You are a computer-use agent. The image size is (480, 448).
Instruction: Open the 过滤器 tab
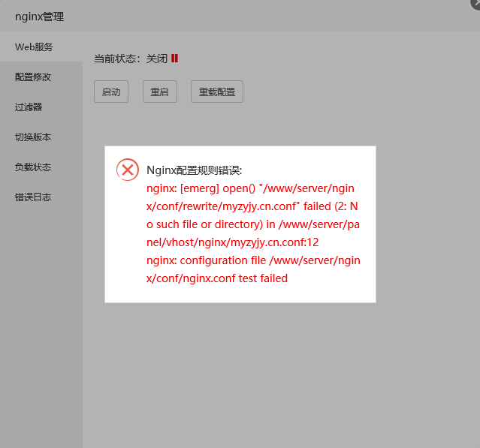coord(41,107)
